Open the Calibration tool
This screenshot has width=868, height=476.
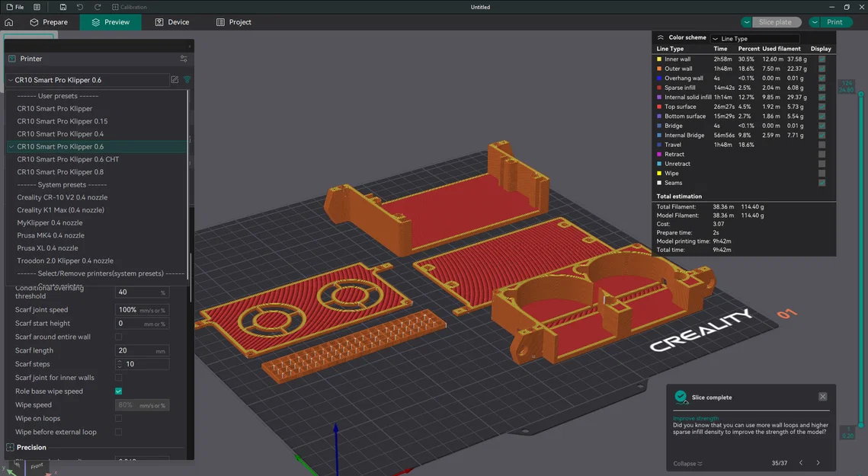(x=130, y=7)
